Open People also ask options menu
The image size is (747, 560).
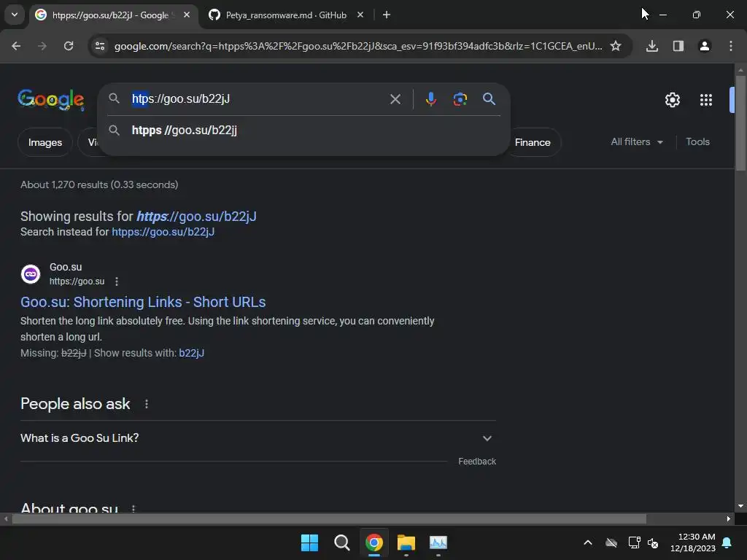click(146, 404)
